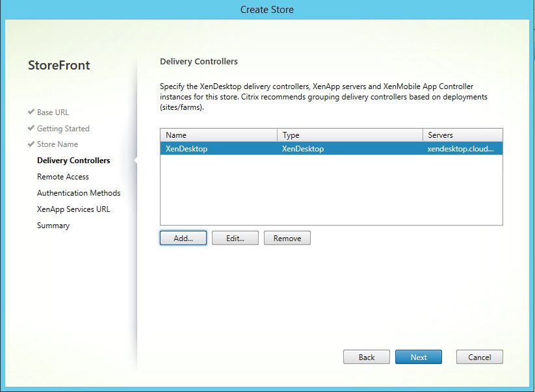This screenshot has width=535, height=392.
Task: Click the StoreFront title text
Action: (x=59, y=65)
